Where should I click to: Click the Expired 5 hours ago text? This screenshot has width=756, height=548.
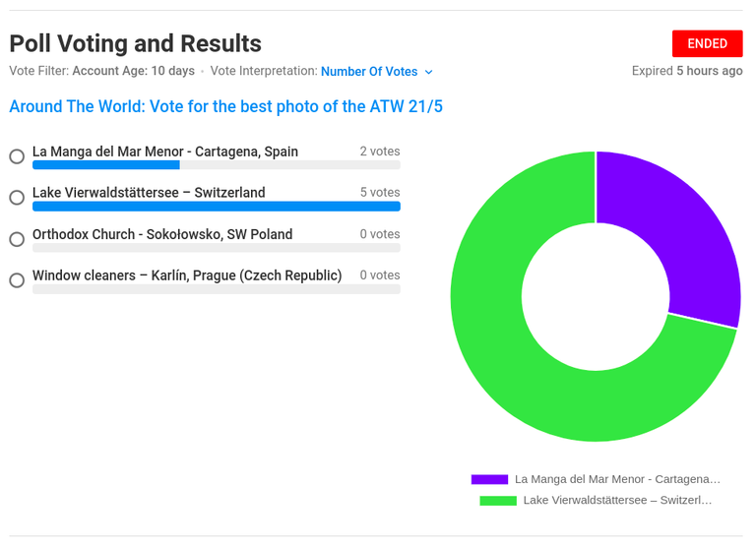(x=687, y=71)
